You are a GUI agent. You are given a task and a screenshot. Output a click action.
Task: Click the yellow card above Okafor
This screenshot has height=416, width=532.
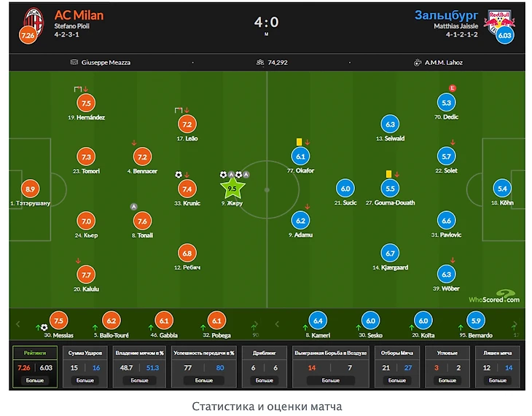299,141
